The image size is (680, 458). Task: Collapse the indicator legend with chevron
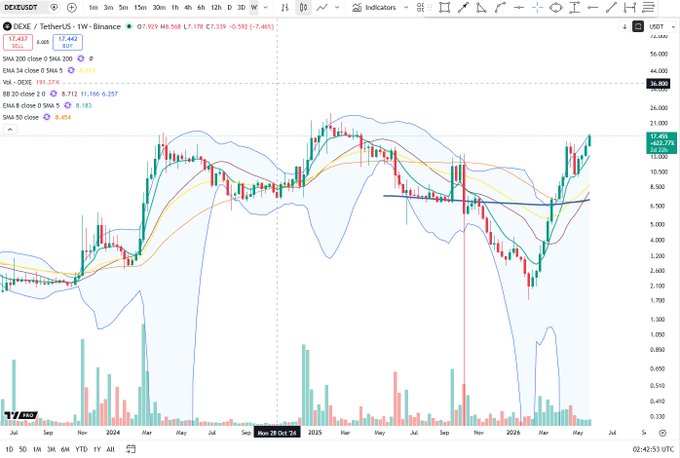pos(10,129)
